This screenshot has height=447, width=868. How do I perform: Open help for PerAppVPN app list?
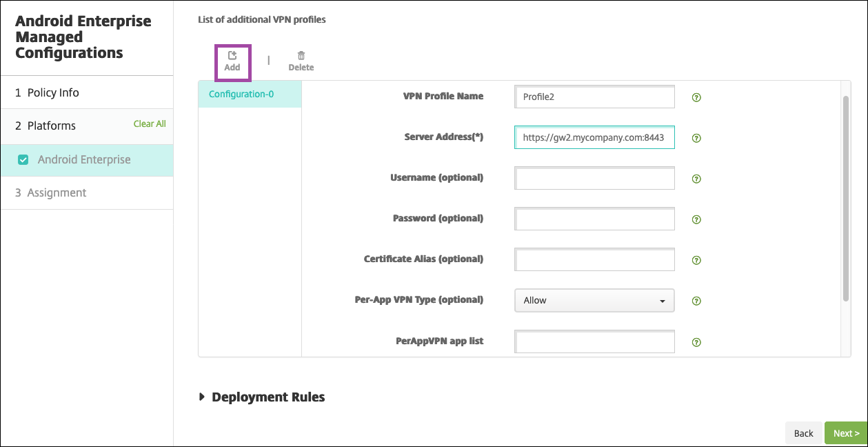coord(696,341)
